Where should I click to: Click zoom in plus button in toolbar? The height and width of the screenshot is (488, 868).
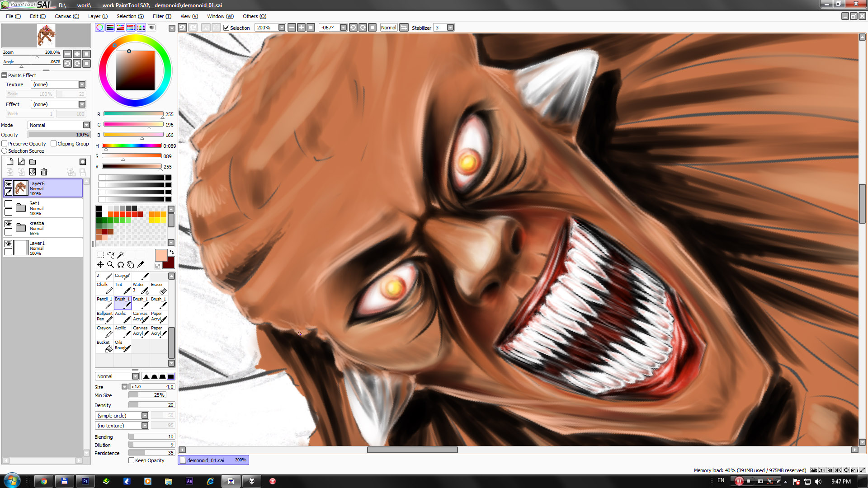(x=301, y=28)
